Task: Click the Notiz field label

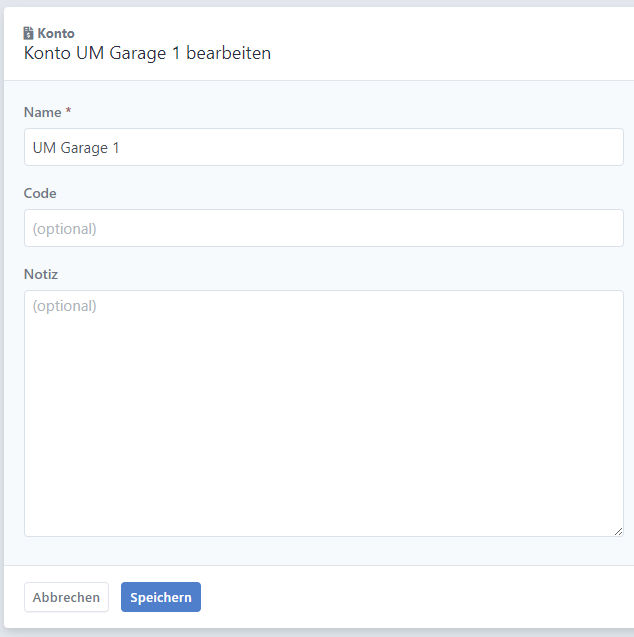Action: click(x=41, y=274)
